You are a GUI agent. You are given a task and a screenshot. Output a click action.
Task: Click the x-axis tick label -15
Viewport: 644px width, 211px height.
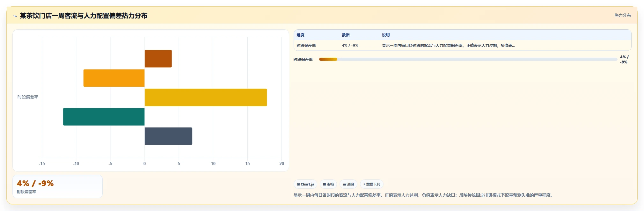(42, 164)
